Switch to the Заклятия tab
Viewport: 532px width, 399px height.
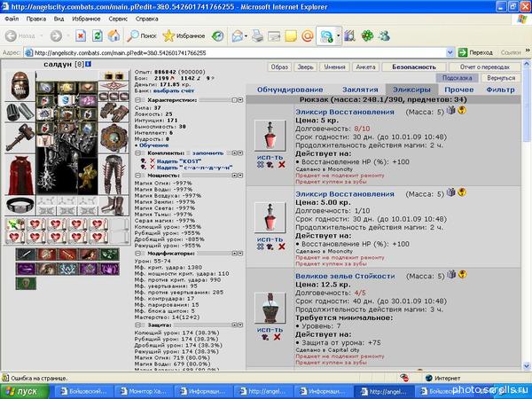[x=360, y=90]
